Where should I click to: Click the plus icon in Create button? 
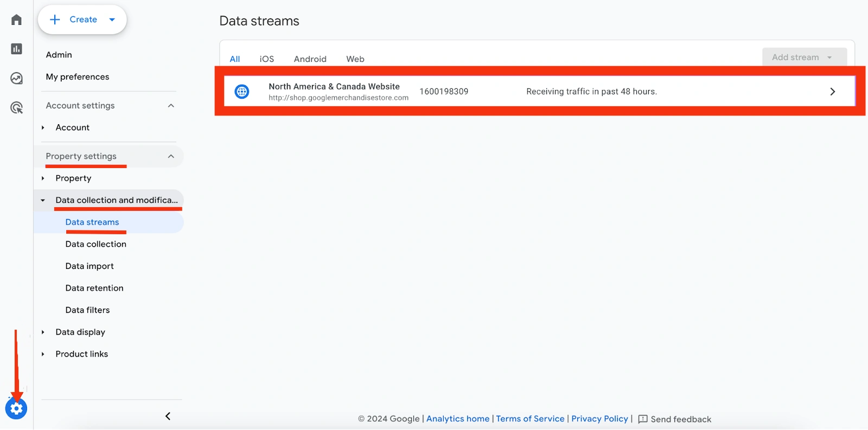click(55, 20)
